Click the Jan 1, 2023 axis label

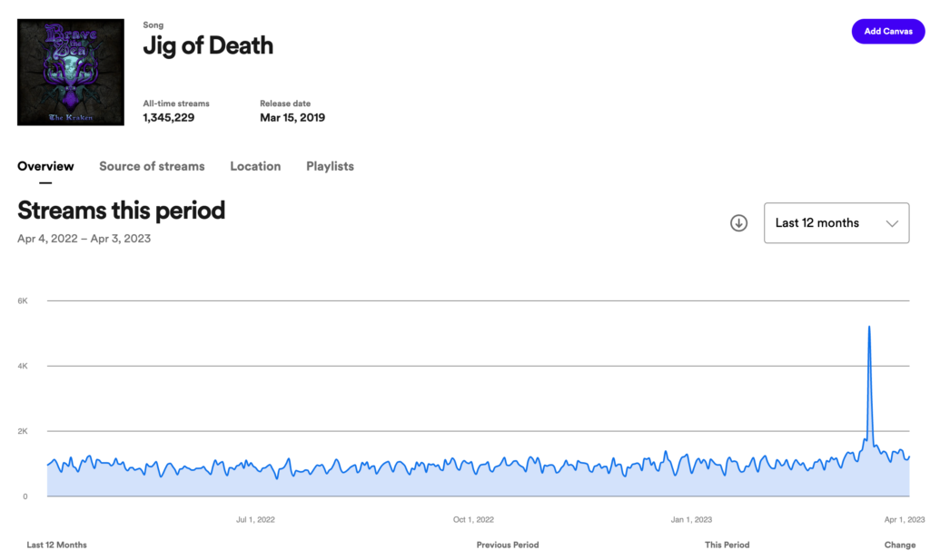691,520
